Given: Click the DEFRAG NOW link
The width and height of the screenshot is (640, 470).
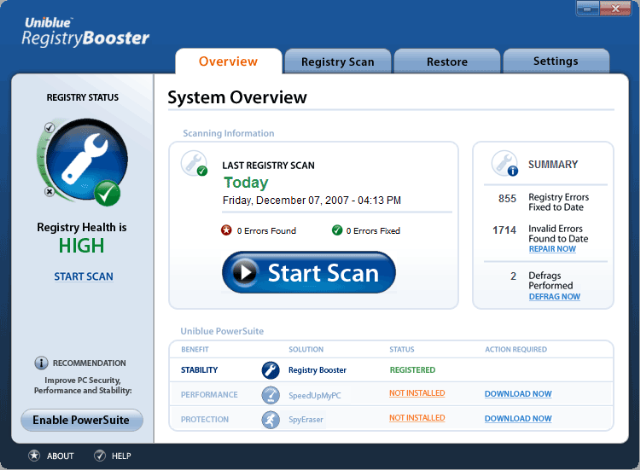Looking at the screenshot, I should coord(554,297).
